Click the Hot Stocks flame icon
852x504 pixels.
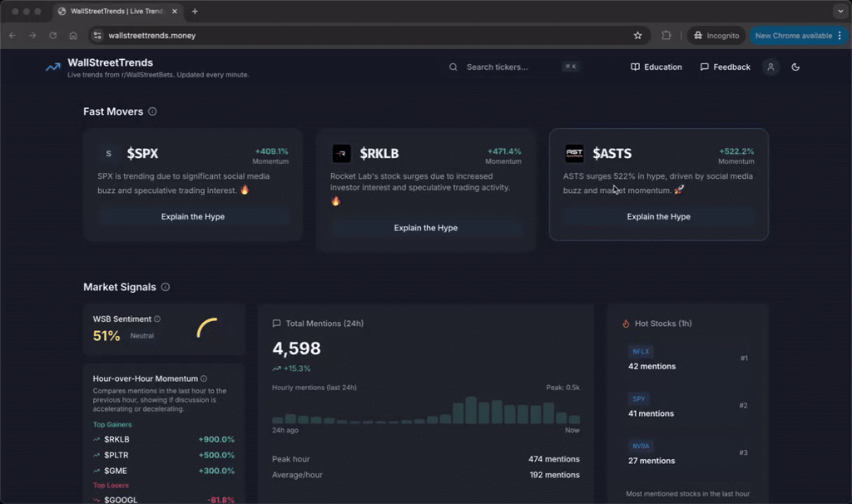pyautogui.click(x=626, y=324)
